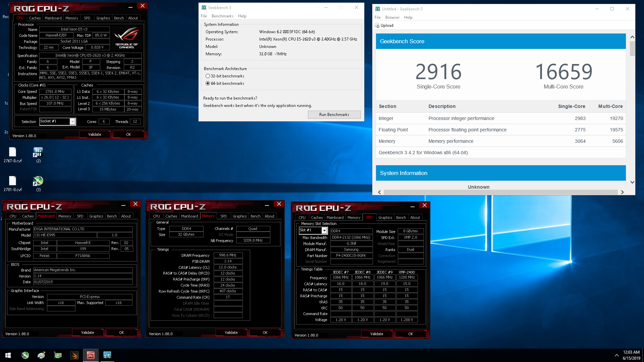644x362 pixels.
Task: Click Validate in the SPD CPU-Z window
Action: (377, 334)
